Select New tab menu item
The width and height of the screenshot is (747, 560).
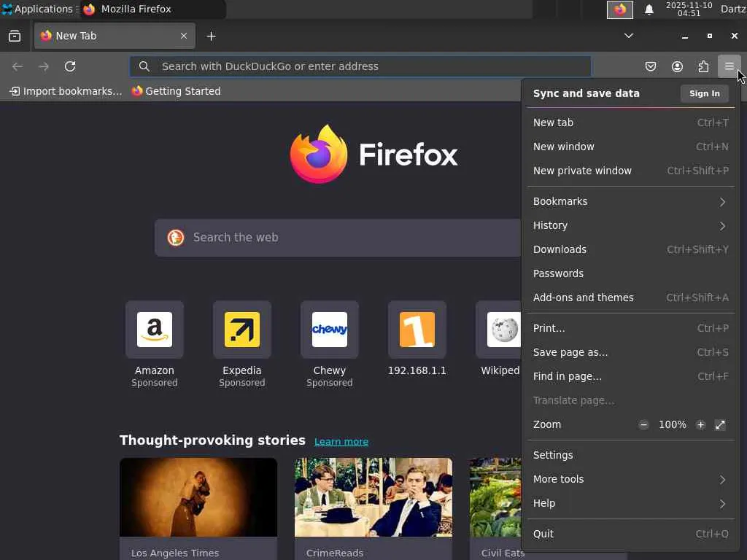[x=630, y=122]
